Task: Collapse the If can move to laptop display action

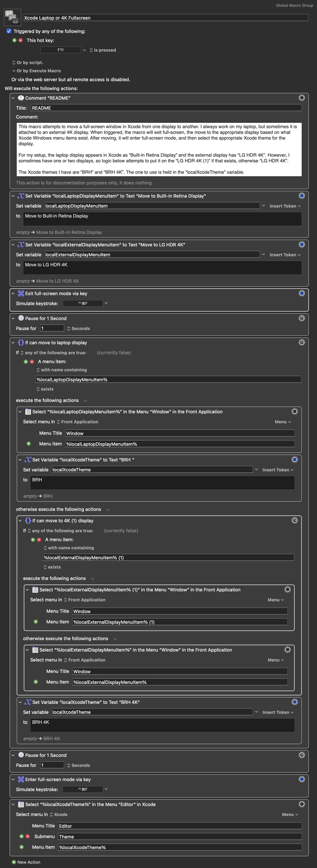Action: pos(13,343)
